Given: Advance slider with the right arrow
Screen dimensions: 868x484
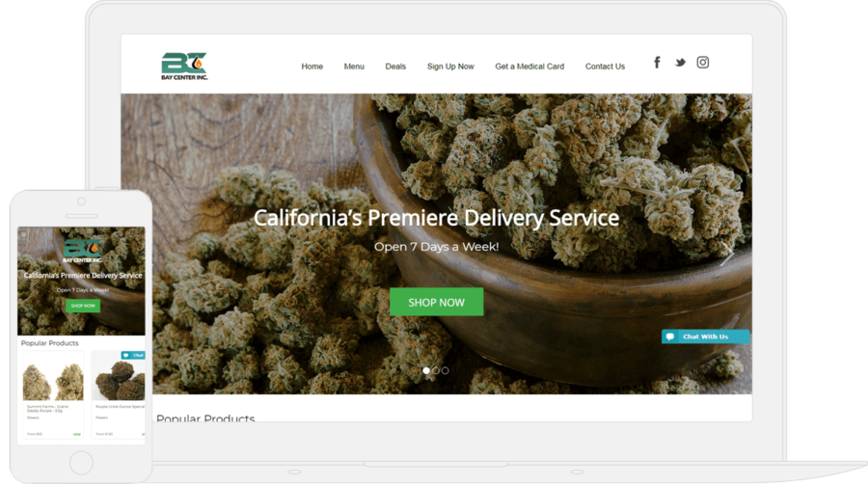Looking at the screenshot, I should 727,255.
